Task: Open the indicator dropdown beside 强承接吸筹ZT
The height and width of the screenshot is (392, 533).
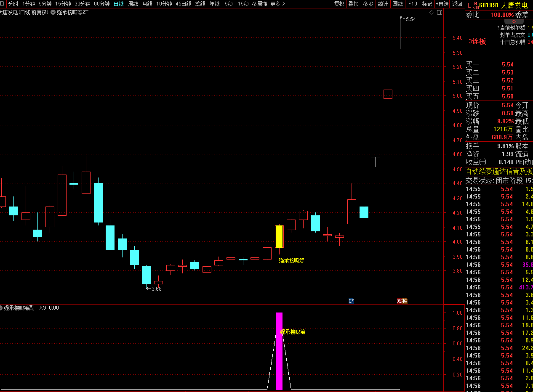Action: tap(53, 12)
